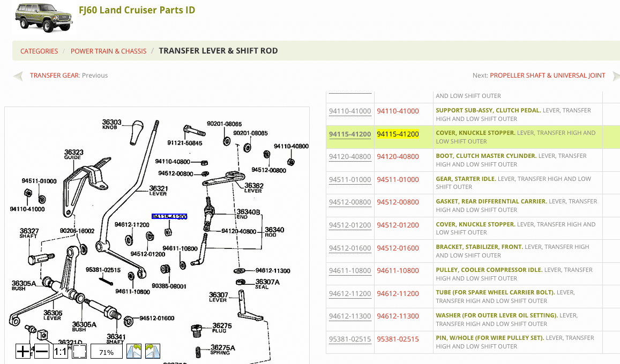Click BOOT, CLUTCH MASTER CYLINDER description
Screen dimensions: 620x364
[x=486, y=156]
